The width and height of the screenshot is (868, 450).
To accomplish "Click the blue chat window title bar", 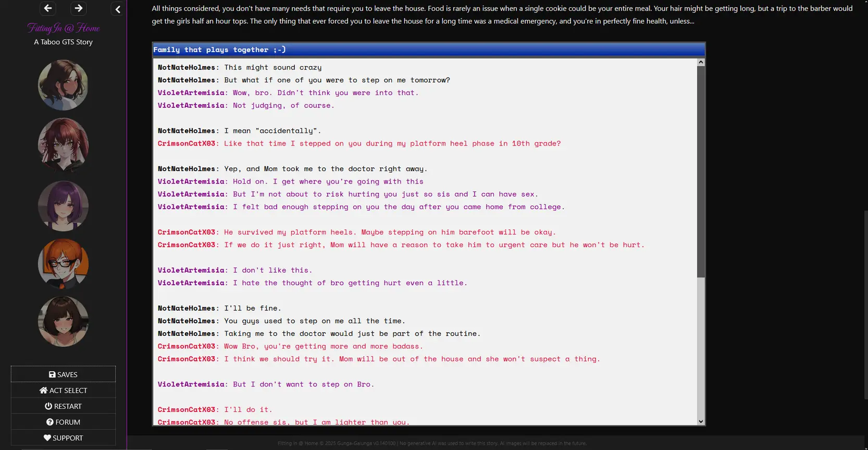I will click(x=428, y=50).
